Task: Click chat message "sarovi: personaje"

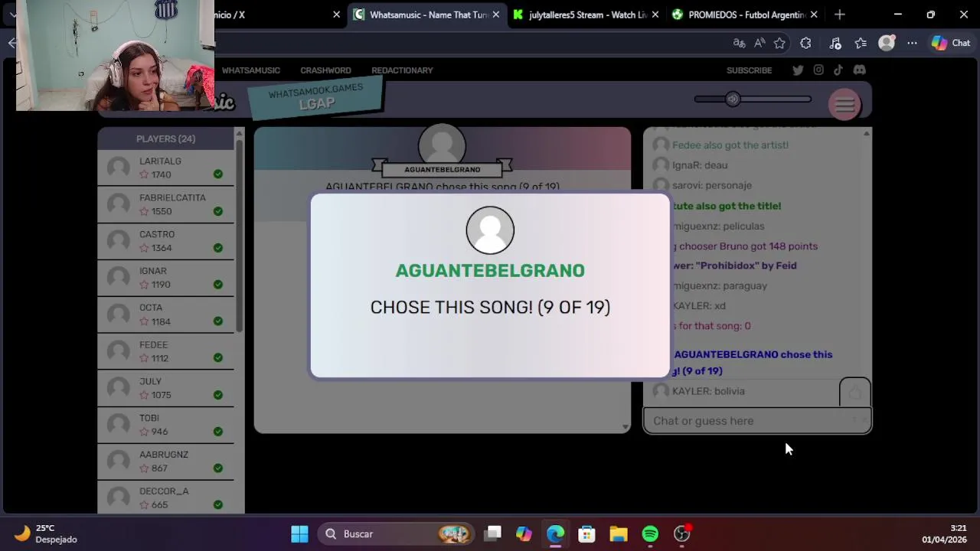Action: (x=712, y=185)
